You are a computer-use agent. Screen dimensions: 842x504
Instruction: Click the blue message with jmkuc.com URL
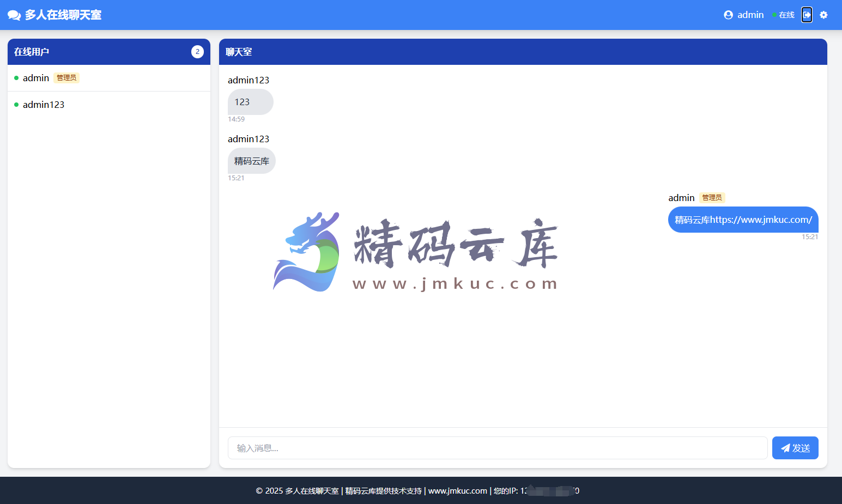[x=743, y=220]
